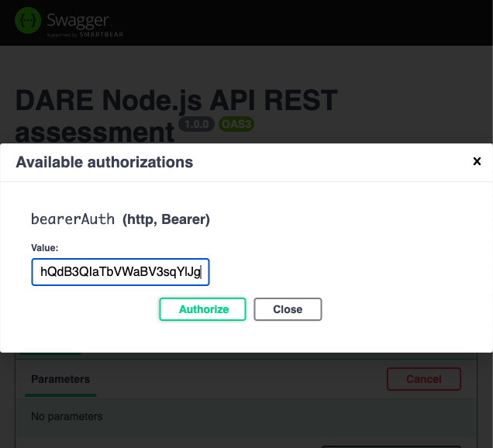Click the green Authorize button
The height and width of the screenshot is (448, 493).
coord(202,309)
